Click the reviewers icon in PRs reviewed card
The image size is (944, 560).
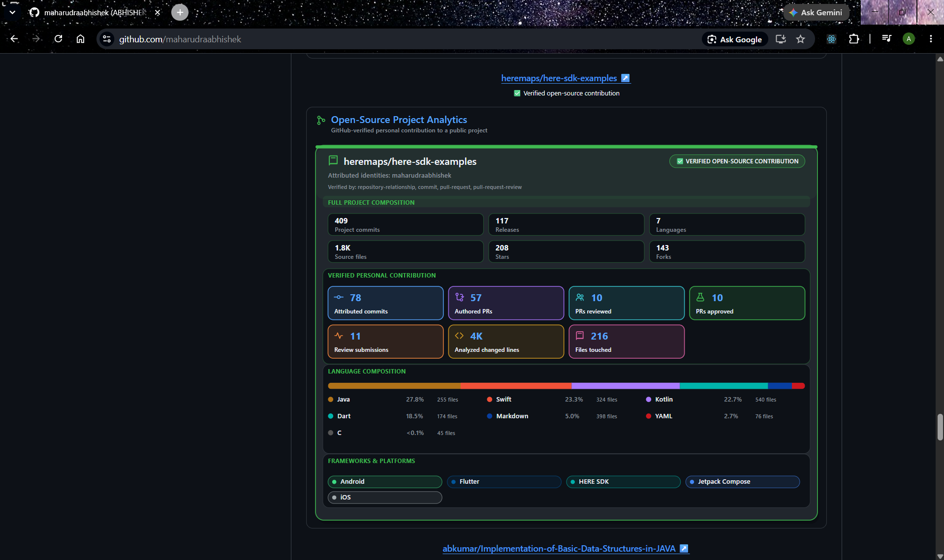tap(580, 297)
